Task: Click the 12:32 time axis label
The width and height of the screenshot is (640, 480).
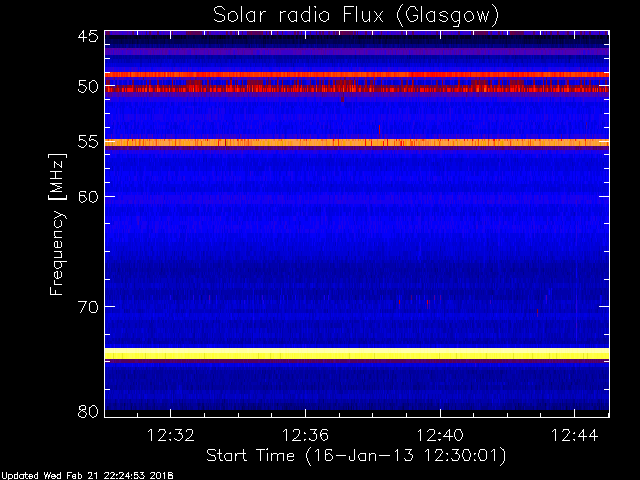Action: (x=170, y=435)
